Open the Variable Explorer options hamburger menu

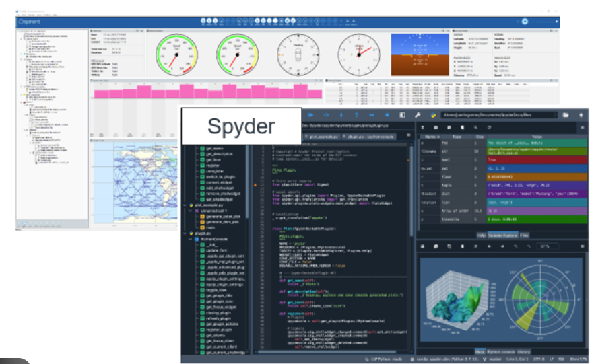click(x=581, y=126)
